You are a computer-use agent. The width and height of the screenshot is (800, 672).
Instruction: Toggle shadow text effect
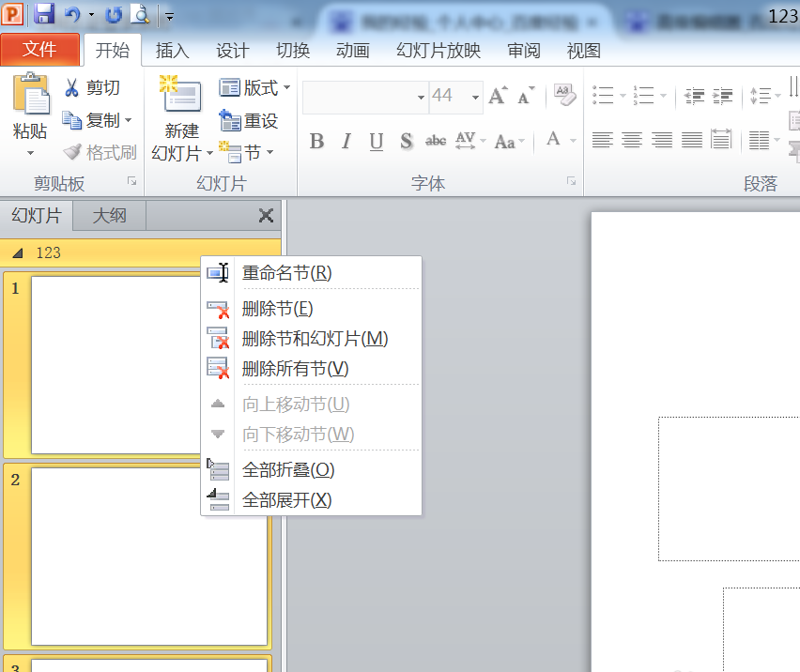pos(406,140)
